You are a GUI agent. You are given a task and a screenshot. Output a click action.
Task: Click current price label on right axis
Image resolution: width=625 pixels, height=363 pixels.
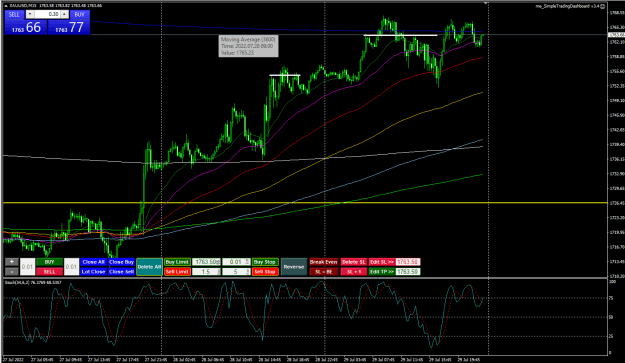click(x=616, y=35)
